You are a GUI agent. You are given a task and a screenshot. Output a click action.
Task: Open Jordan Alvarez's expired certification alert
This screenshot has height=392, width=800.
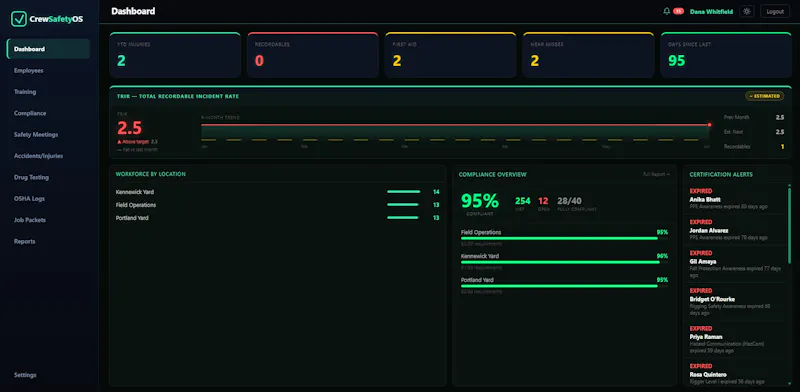[x=735, y=230]
